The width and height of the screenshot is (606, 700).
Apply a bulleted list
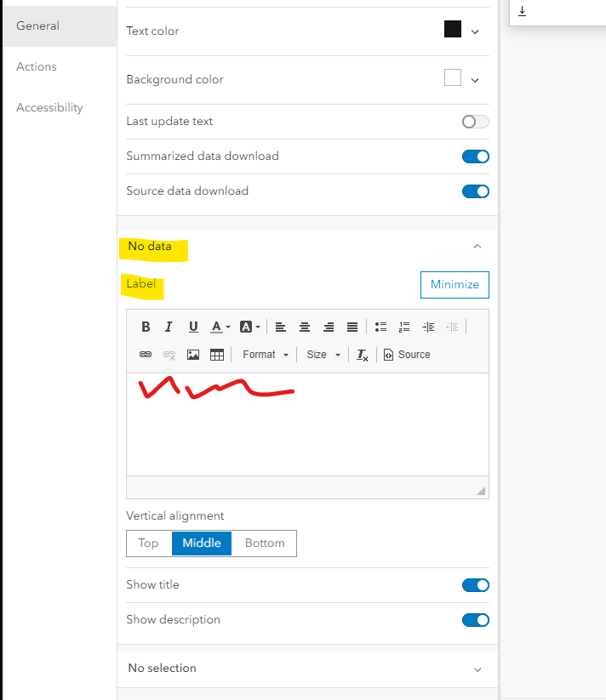point(380,327)
